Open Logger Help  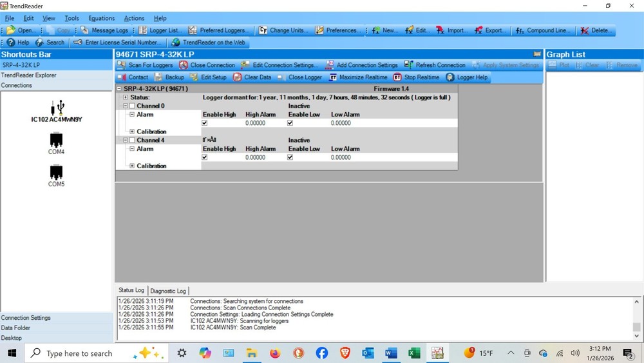(x=467, y=77)
